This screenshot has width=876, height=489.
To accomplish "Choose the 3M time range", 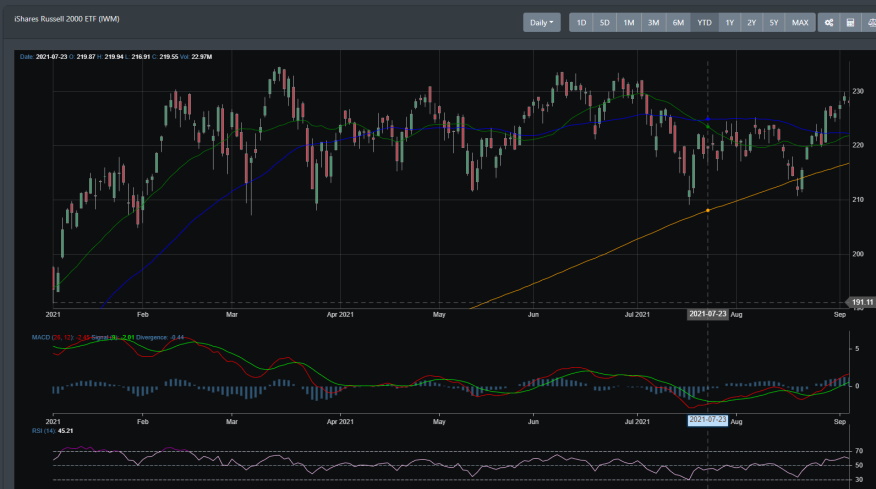I will point(653,22).
